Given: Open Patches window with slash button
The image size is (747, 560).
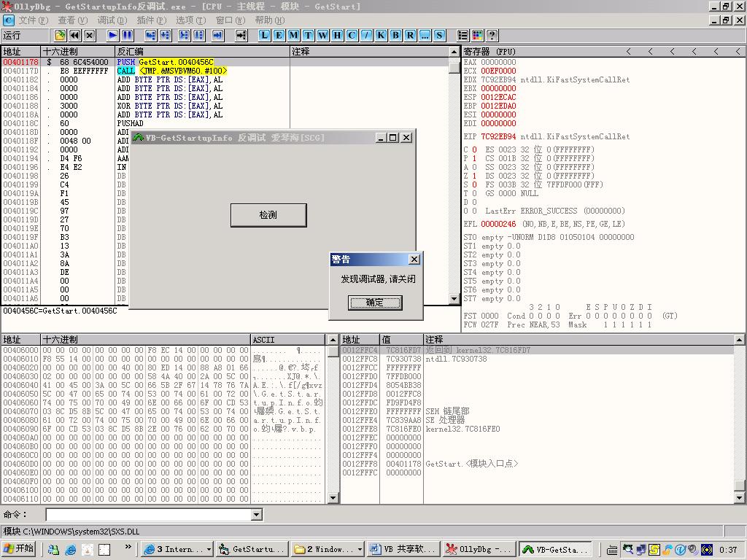Looking at the screenshot, I should coord(366,35).
